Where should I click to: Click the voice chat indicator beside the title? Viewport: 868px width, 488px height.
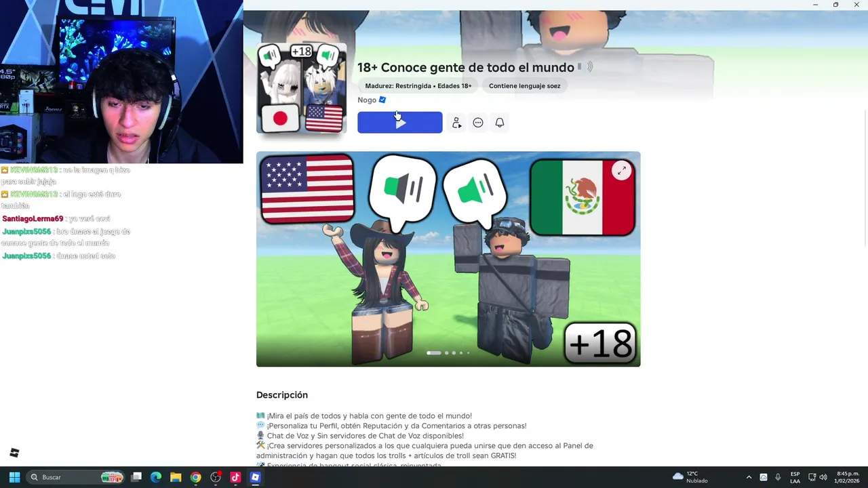(x=585, y=67)
